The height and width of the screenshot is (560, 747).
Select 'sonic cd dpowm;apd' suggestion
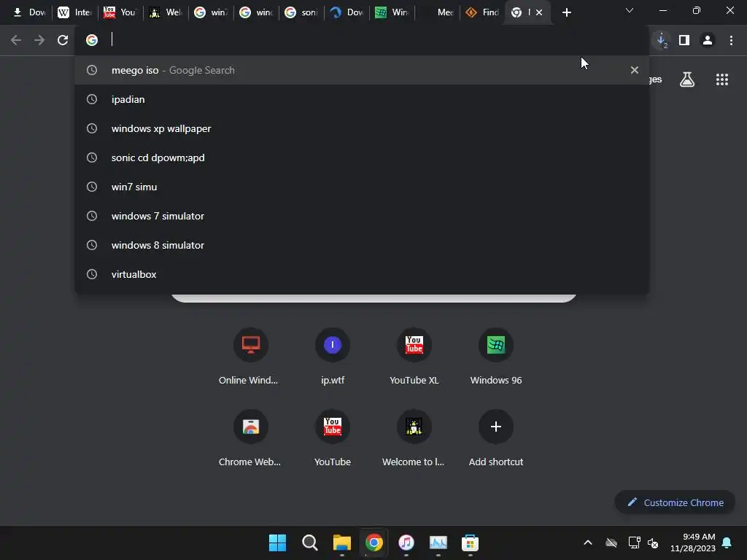tap(362, 157)
